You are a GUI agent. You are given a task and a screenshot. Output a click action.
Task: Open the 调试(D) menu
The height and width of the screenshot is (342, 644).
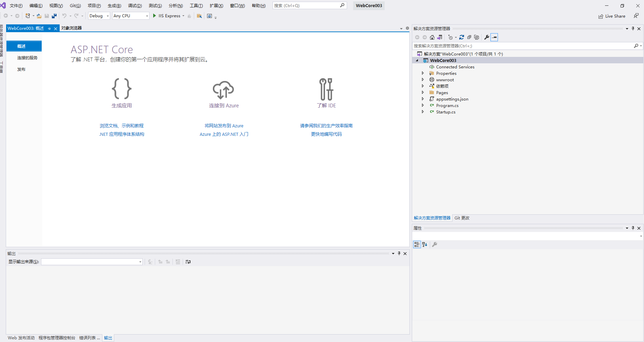tap(135, 6)
